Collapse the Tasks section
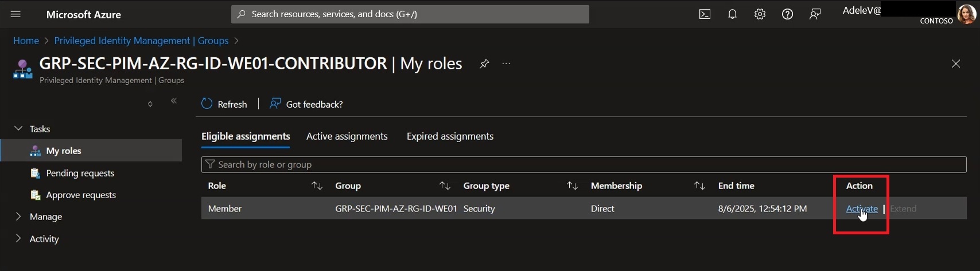Image resolution: width=980 pixels, height=271 pixels. coord(18,128)
